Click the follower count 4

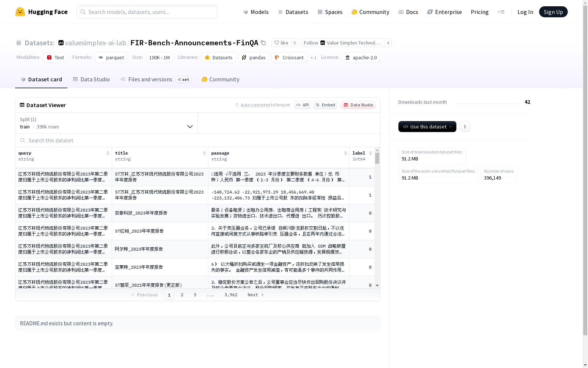coord(388,43)
